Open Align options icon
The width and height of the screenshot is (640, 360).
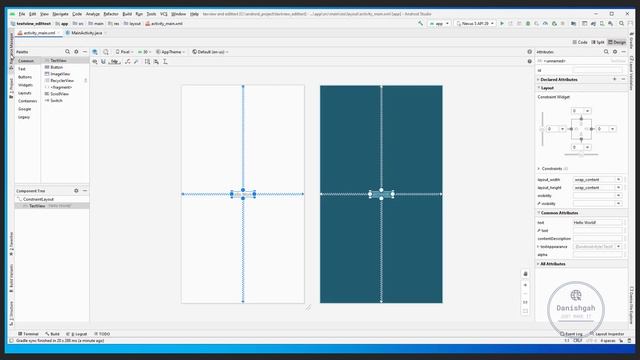[x=156, y=62]
